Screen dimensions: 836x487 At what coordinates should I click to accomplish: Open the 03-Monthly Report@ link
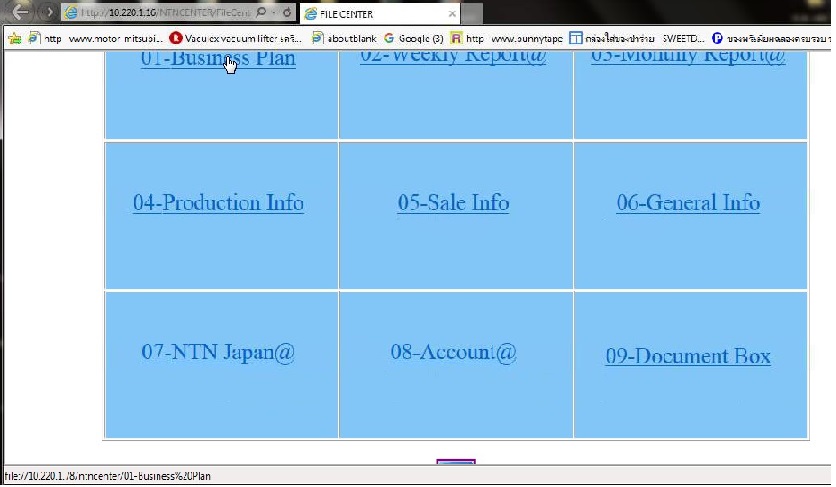[688, 58]
